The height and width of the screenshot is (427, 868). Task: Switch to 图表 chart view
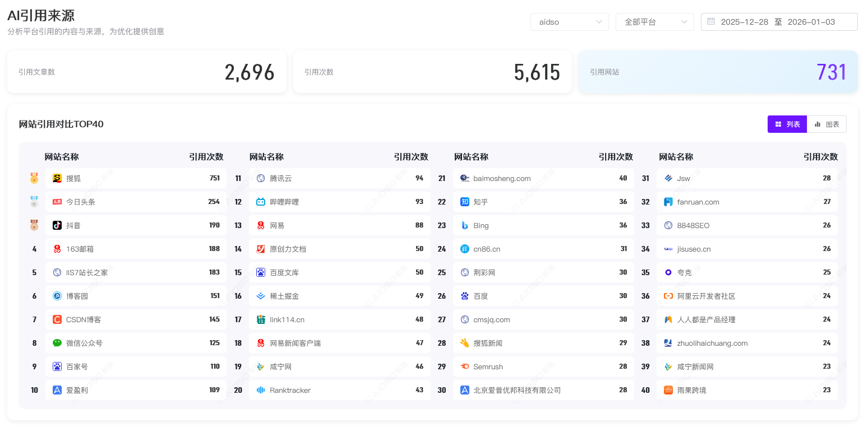(x=827, y=124)
